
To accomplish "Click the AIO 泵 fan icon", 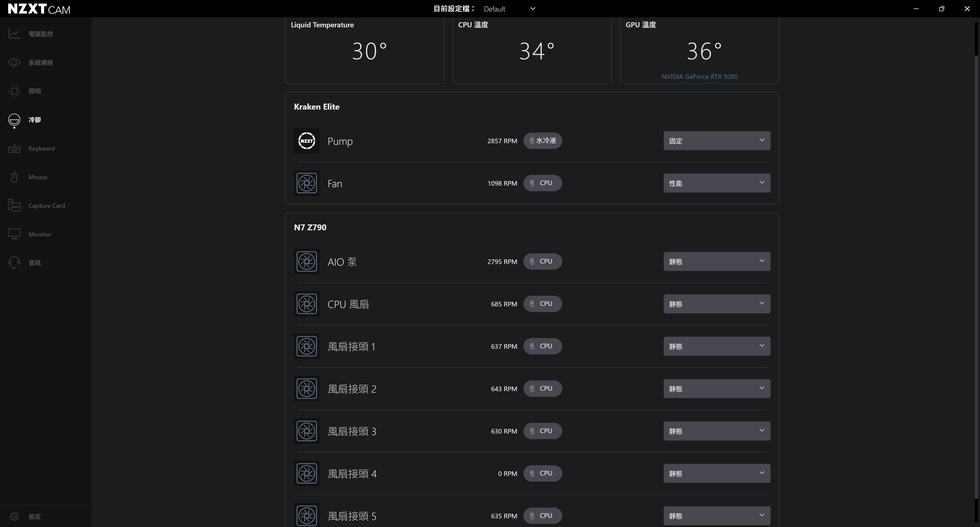I will point(307,261).
